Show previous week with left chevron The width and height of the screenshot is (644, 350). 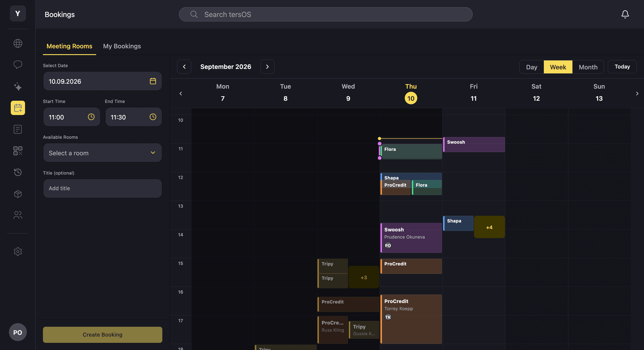(x=181, y=94)
